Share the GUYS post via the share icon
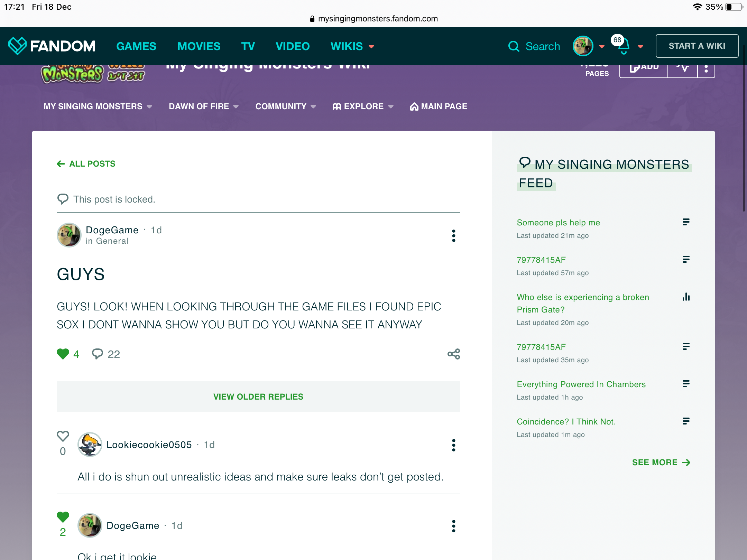Image resolution: width=747 pixels, height=560 pixels. (453, 354)
